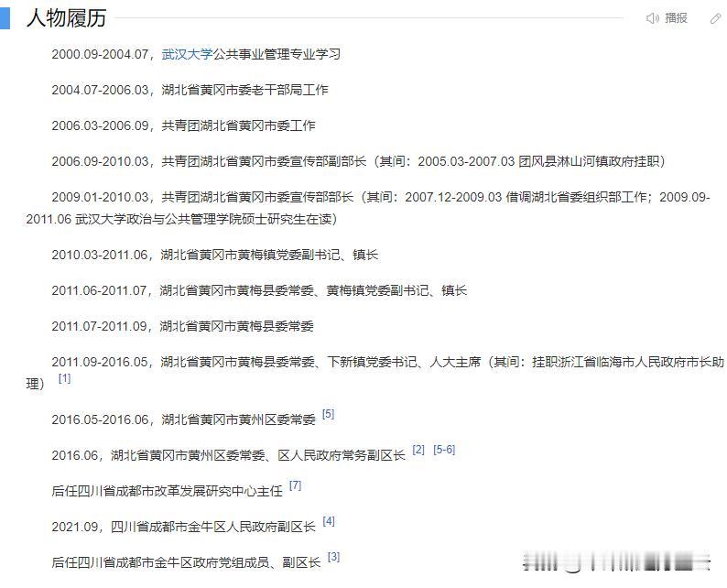The image size is (727, 588).
Task: Open reference [3] after 党组成员、副区长
Action: tap(334, 557)
